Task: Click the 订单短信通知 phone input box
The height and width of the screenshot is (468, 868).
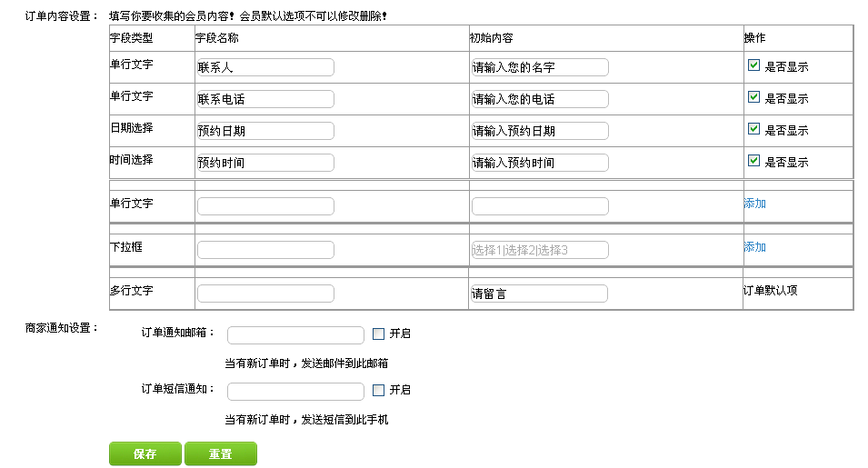Action: (295, 392)
